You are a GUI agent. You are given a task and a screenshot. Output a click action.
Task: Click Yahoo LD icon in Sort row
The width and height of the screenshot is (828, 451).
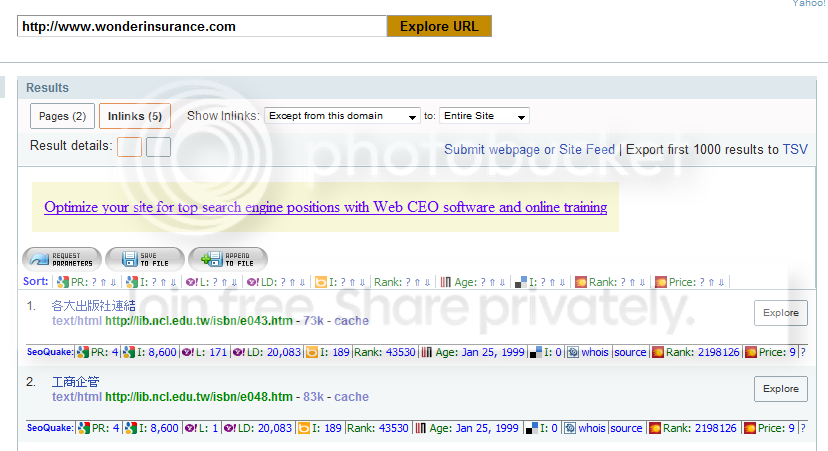[x=253, y=283]
